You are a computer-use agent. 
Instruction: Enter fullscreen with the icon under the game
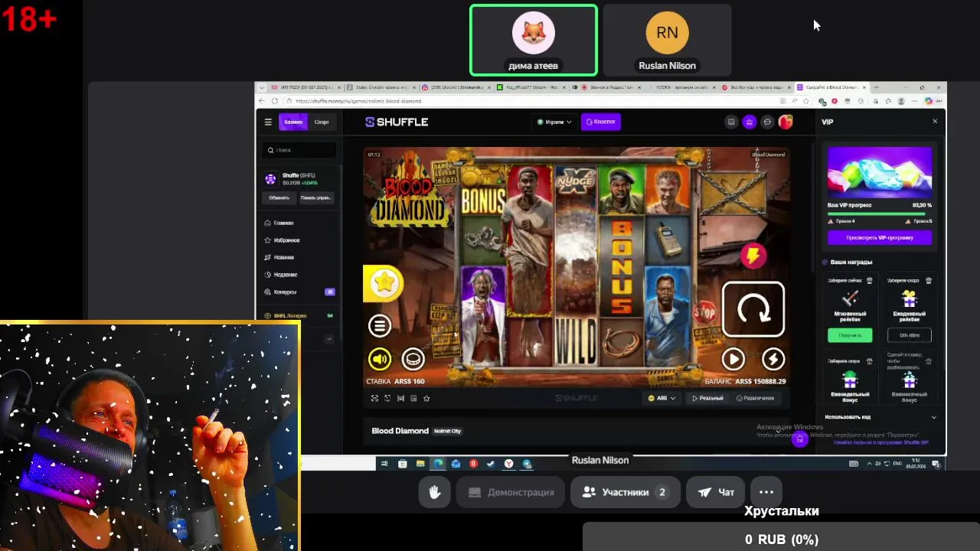coord(374,398)
